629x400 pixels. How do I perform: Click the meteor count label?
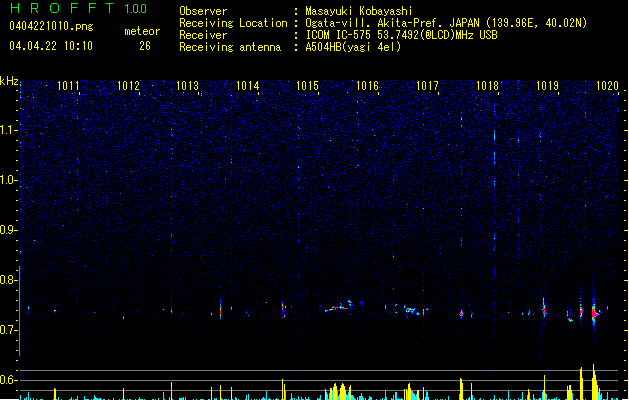coord(142,31)
